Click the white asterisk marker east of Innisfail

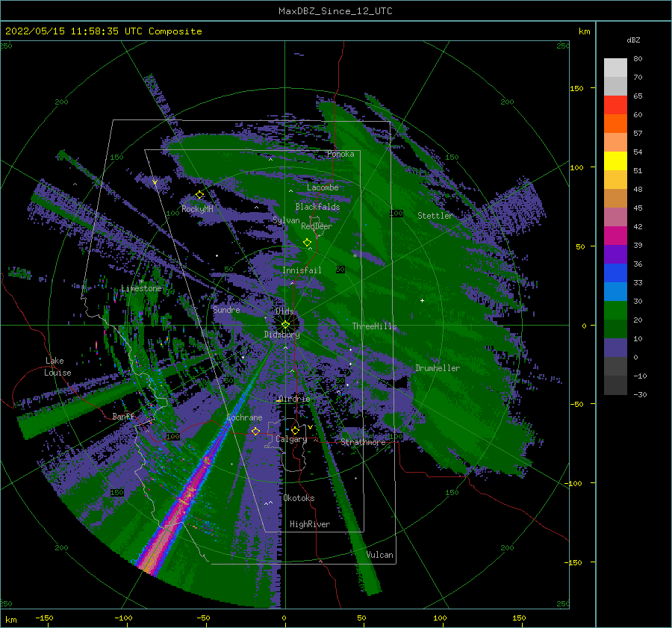click(x=355, y=256)
